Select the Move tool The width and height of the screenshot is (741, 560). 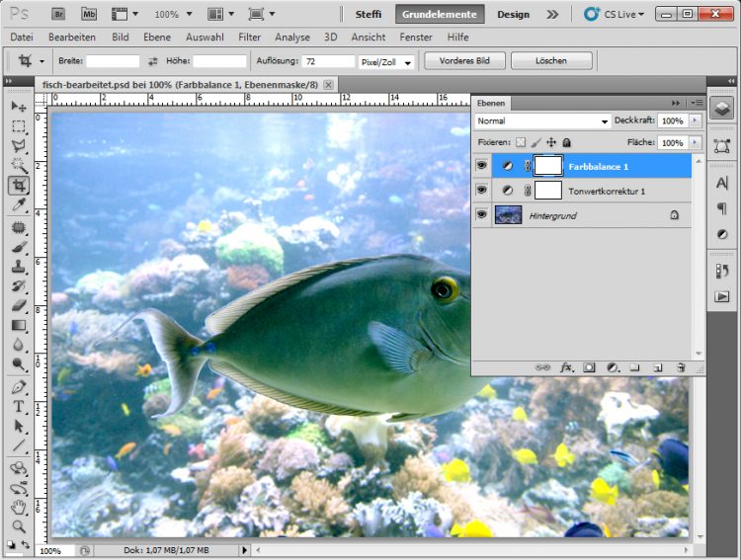point(19,107)
